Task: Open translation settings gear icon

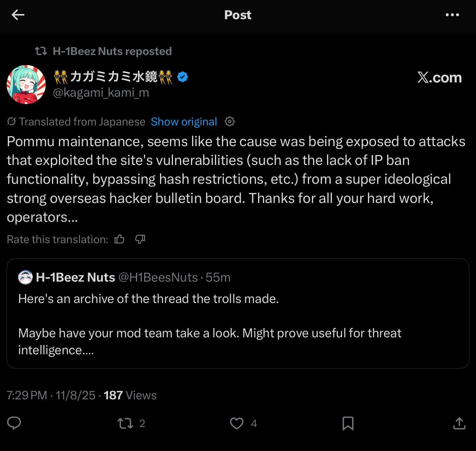Action: tap(230, 121)
